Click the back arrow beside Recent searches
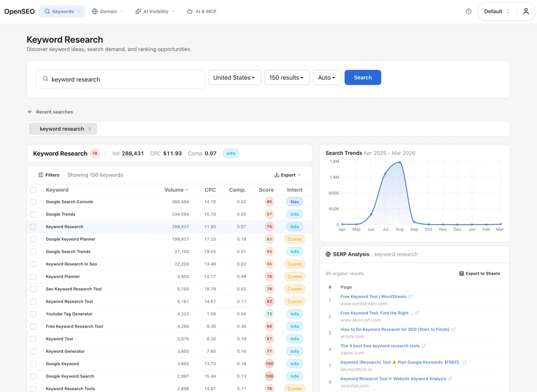The width and height of the screenshot is (537, 392). [30, 112]
